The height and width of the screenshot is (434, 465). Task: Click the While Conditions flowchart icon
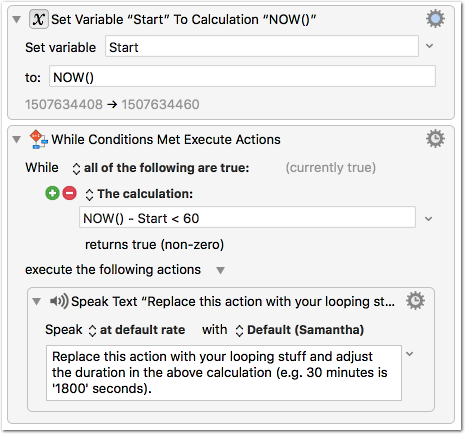point(38,139)
